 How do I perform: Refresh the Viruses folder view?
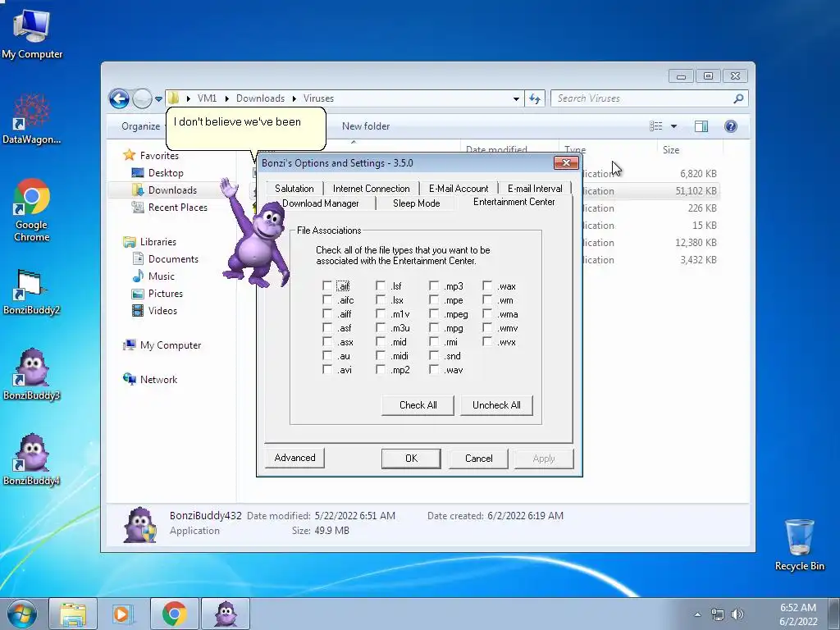coord(535,98)
